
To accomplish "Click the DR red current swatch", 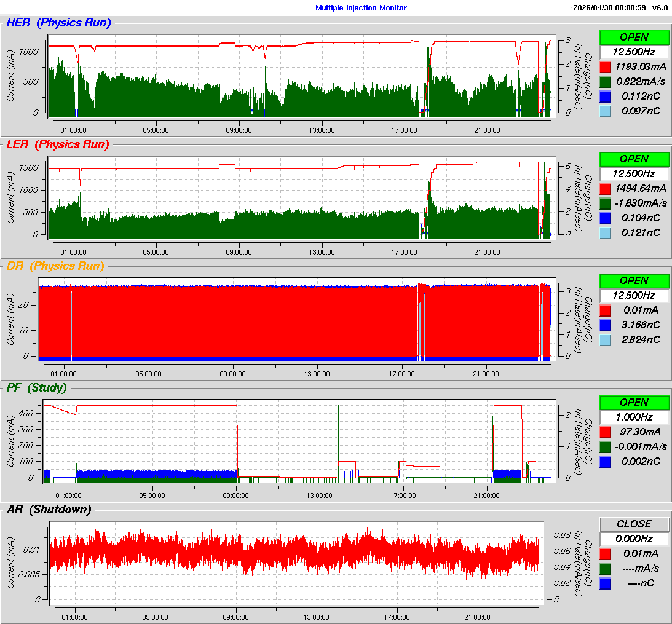I will [x=605, y=310].
